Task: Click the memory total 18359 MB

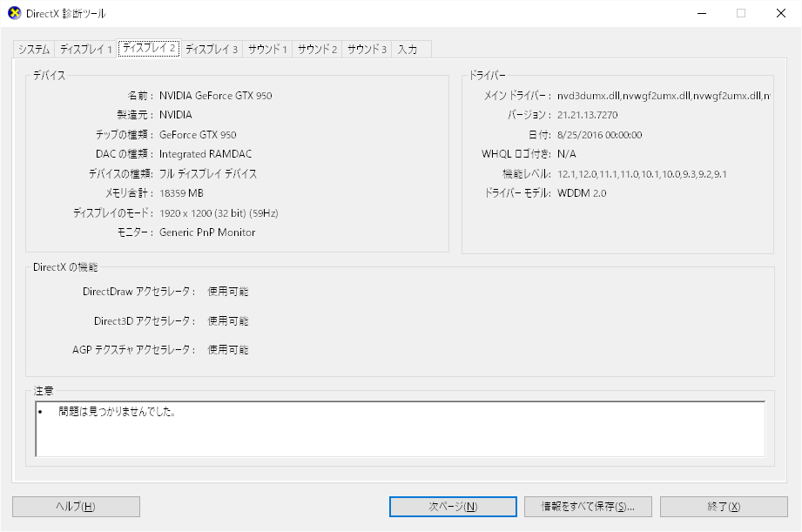Action: click(181, 193)
